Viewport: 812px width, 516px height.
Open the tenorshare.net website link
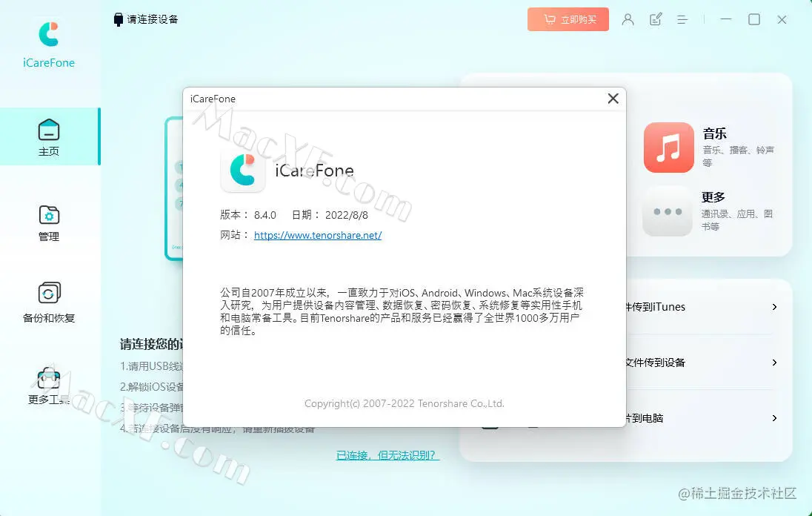click(x=318, y=235)
